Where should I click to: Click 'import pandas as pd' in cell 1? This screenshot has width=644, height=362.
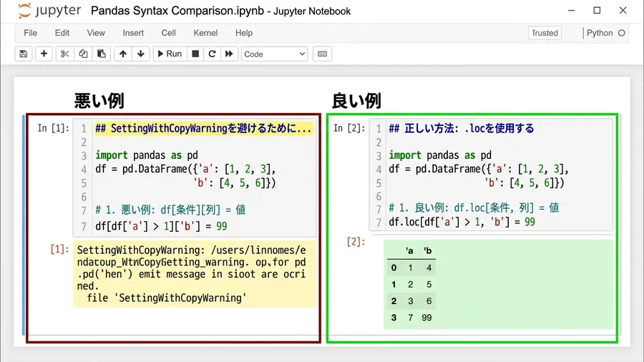coord(147,155)
